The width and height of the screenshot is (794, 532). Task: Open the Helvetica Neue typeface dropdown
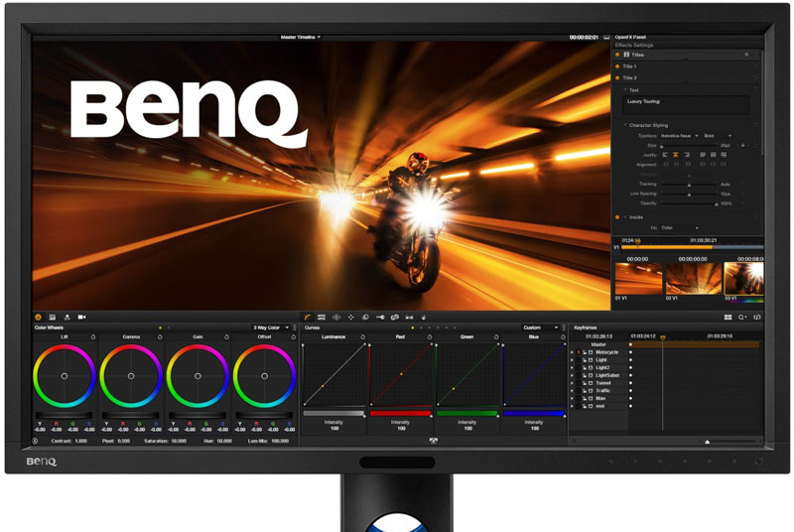pyautogui.click(x=680, y=136)
